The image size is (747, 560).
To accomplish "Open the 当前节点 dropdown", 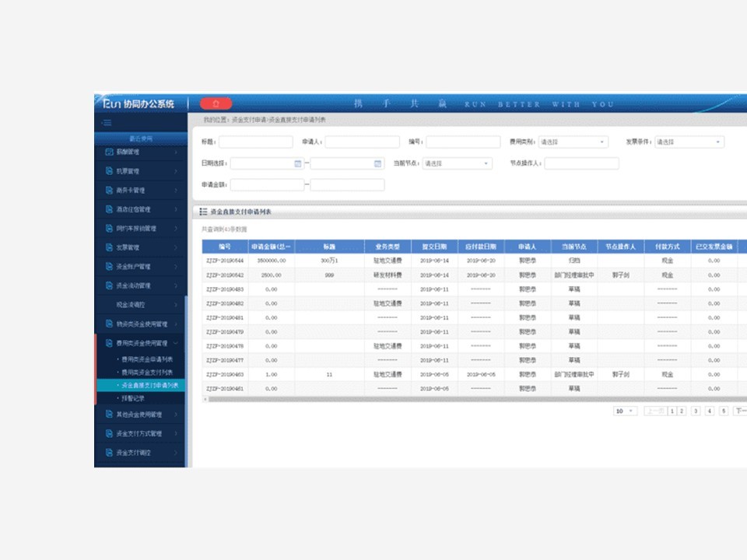I will [456, 163].
